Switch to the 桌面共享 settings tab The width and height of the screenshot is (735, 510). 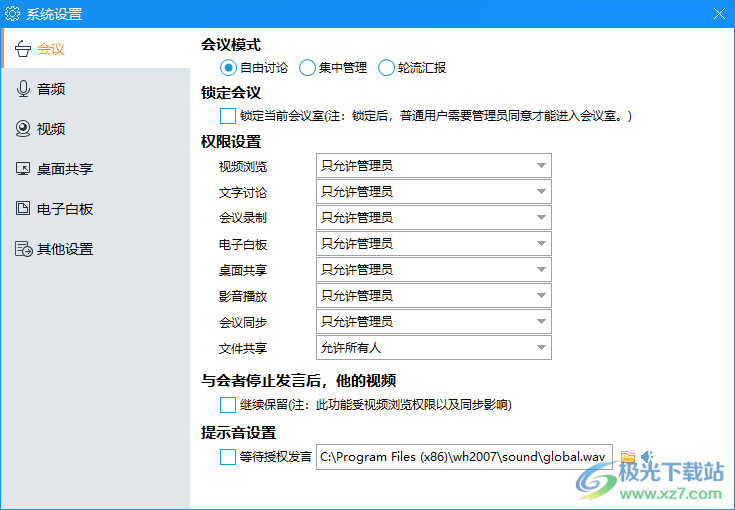click(96, 169)
